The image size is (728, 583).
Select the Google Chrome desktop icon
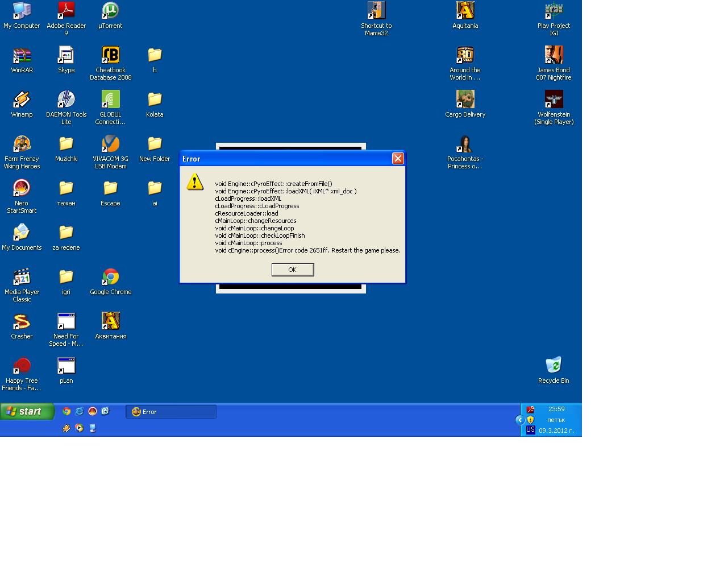pos(110,277)
